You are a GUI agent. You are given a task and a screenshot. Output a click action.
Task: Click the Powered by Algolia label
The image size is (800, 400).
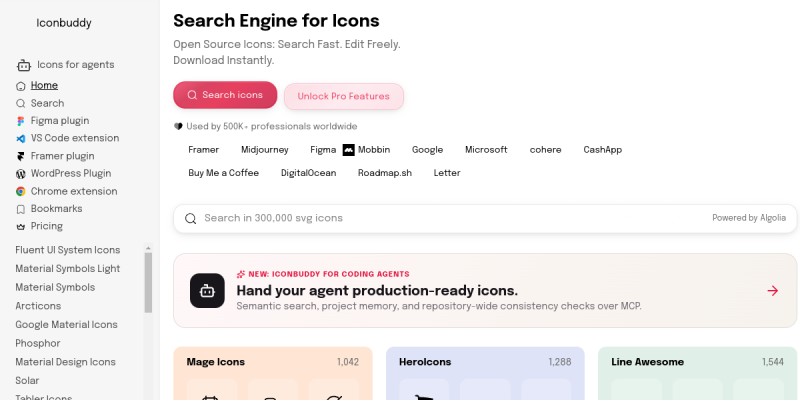748,218
